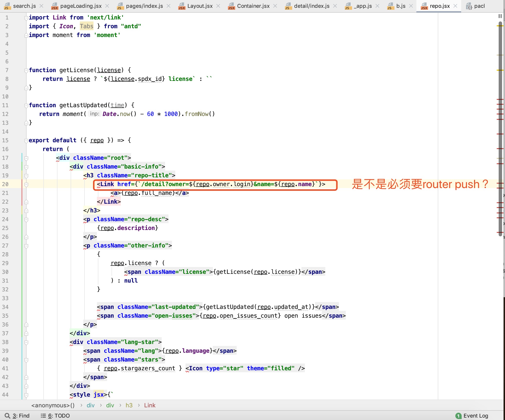Screen dimensions: 505x420
Task: Collapse the div className root fold
Action: [x=26, y=158]
